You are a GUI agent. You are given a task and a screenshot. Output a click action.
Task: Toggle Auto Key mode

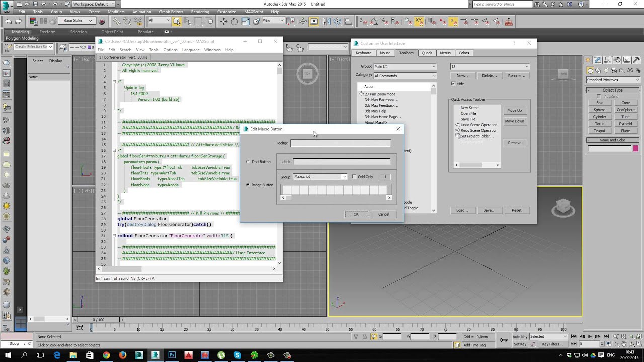(x=520, y=336)
